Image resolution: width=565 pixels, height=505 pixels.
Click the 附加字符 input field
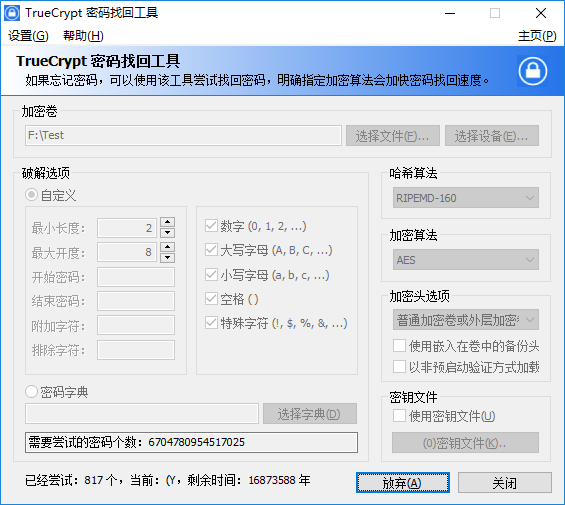tap(136, 325)
